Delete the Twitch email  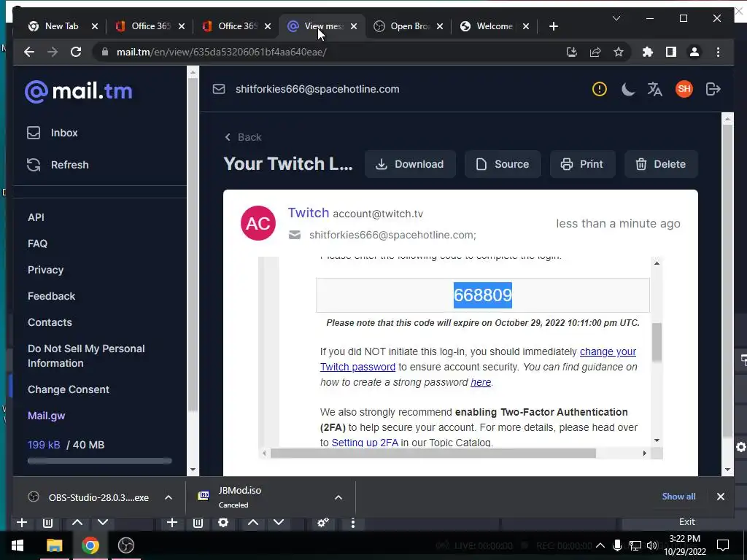pyautogui.click(x=661, y=164)
